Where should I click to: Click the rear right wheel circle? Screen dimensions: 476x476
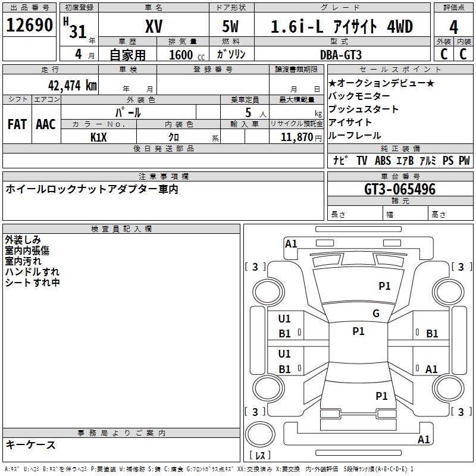449,388
